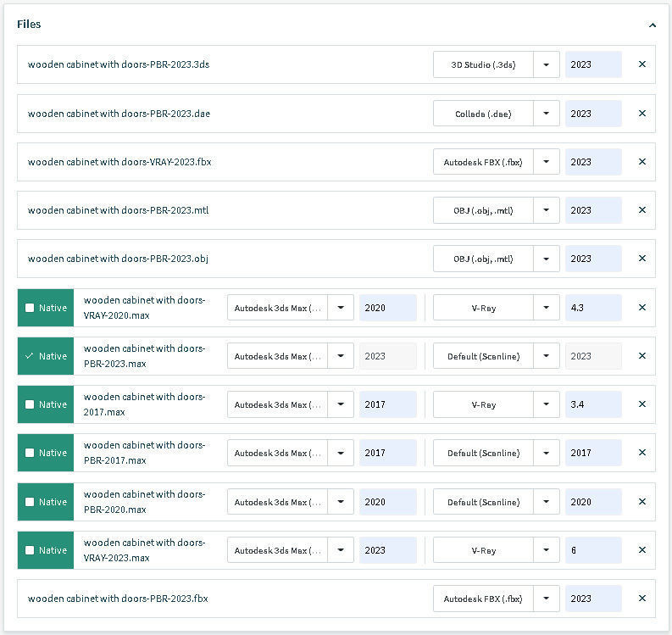The height and width of the screenshot is (635, 672).
Task: Click the renderer version field showing 3.4
Action: tap(593, 404)
